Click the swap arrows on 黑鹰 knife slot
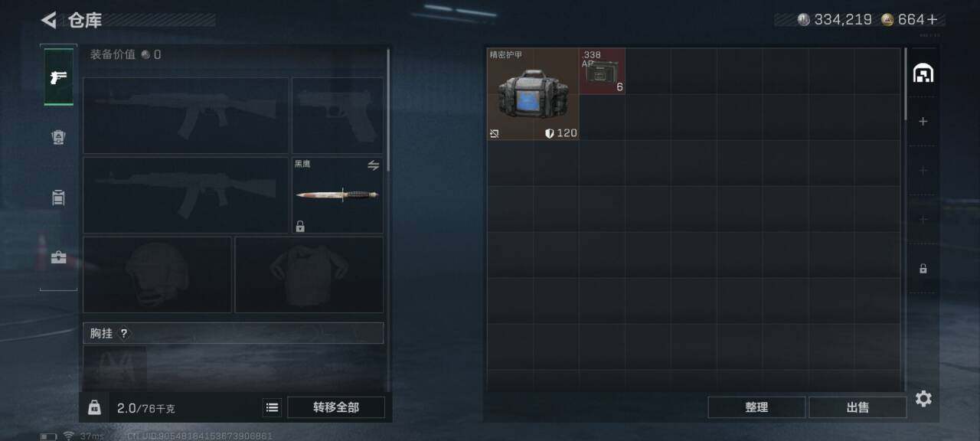This screenshot has height=441, width=980. pos(374,165)
